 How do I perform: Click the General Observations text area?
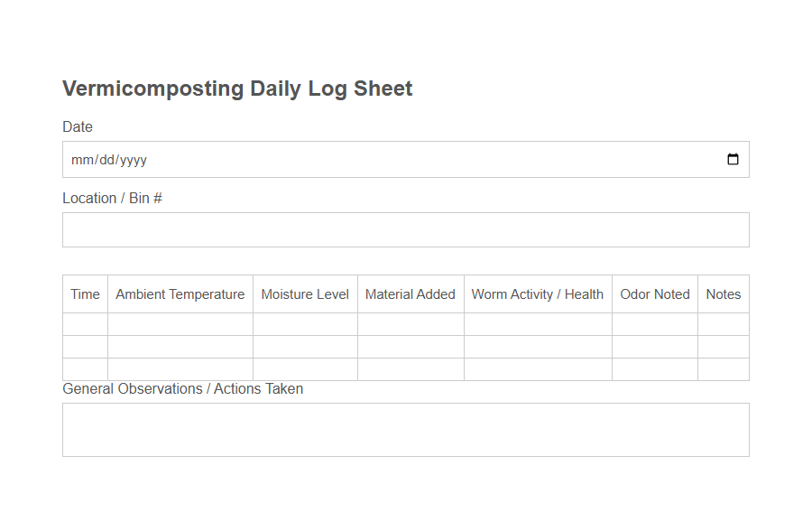pyautogui.click(x=361, y=428)
